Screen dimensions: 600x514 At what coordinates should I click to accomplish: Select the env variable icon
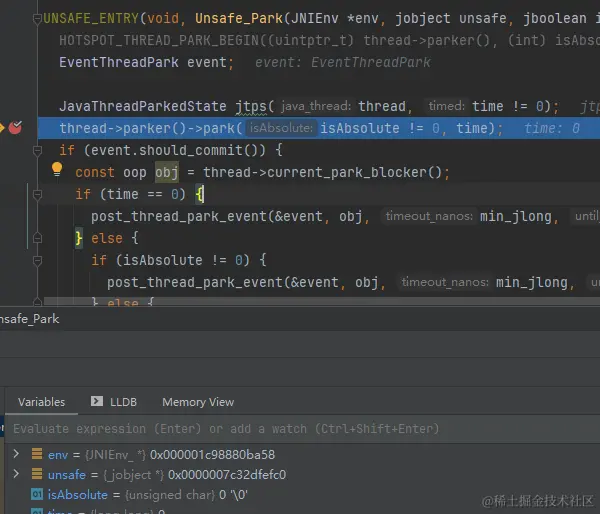tap(37, 454)
